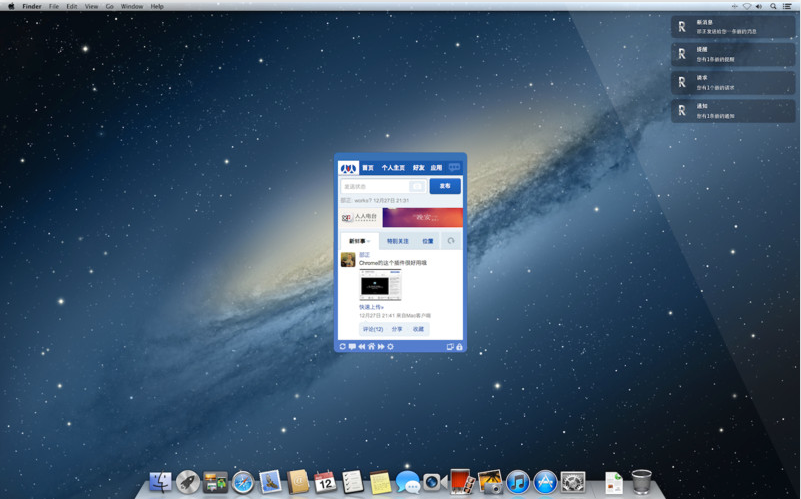Click the reload icon in widget bottom bar
The image size is (801, 499).
point(342,347)
